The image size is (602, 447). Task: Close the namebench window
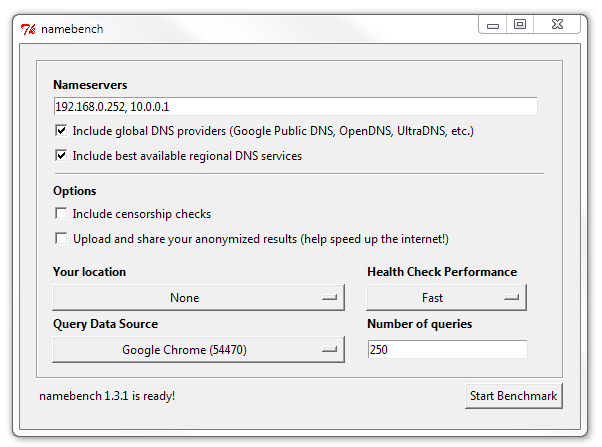click(558, 24)
